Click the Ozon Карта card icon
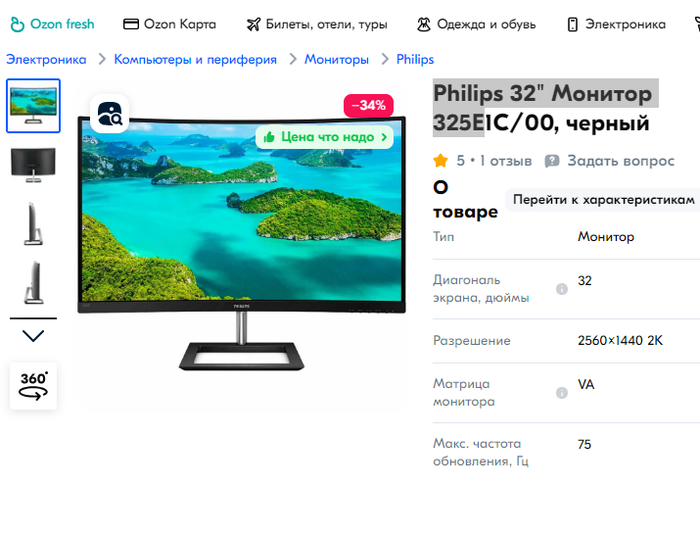This screenshot has width=700, height=534. click(x=131, y=24)
